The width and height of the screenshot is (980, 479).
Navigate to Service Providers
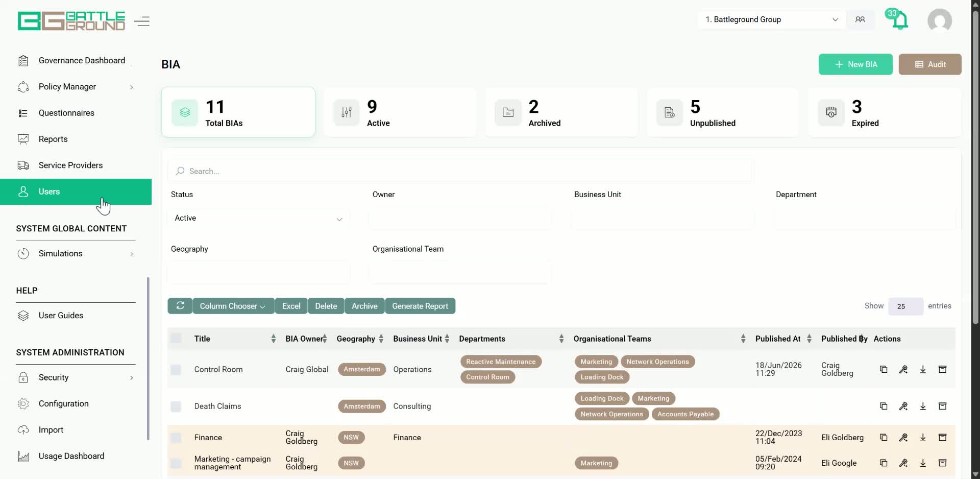(x=76, y=165)
